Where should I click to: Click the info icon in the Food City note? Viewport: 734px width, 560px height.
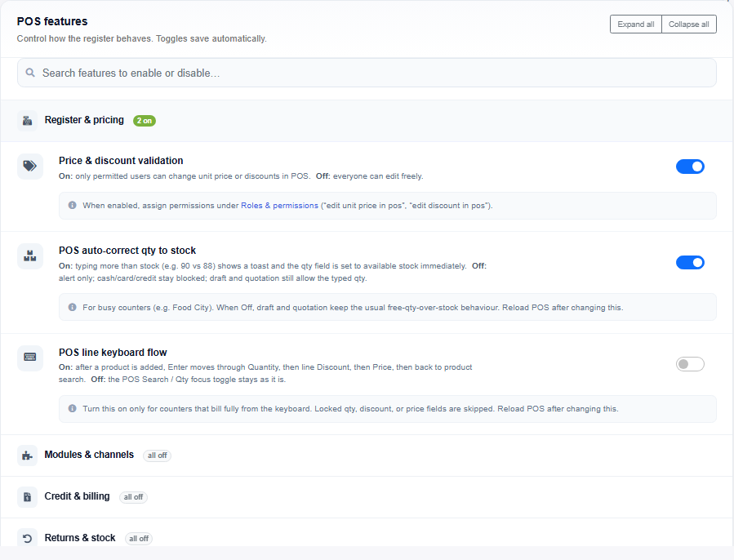pyautogui.click(x=72, y=307)
